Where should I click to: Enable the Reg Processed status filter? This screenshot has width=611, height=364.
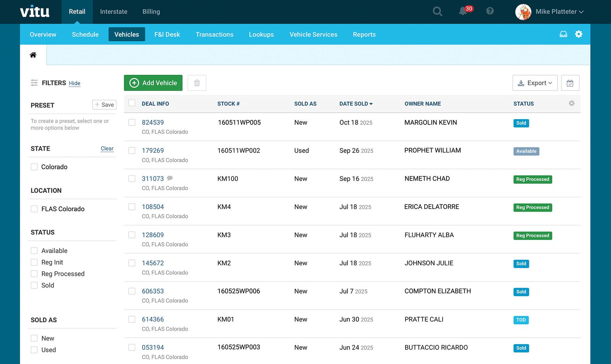34,273
